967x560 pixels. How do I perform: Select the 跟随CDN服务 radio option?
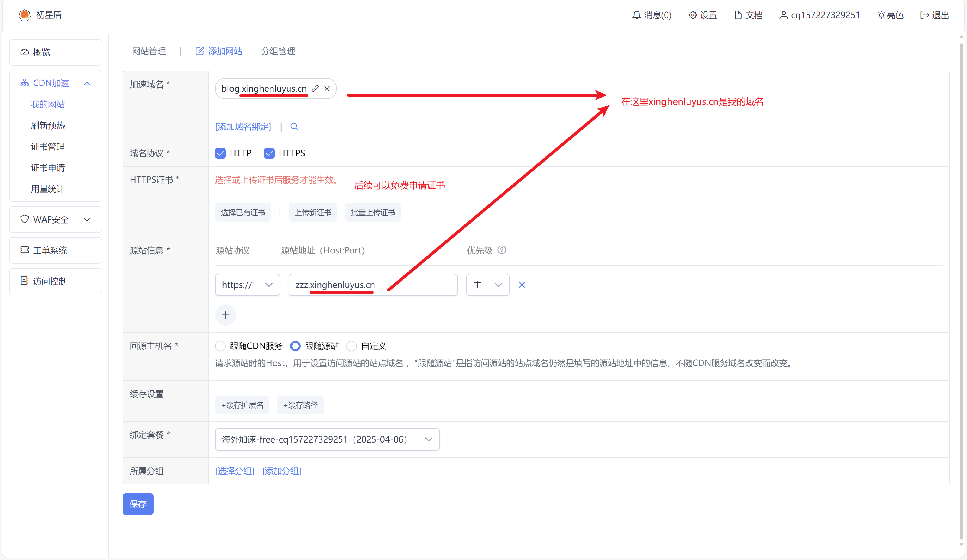(x=221, y=346)
